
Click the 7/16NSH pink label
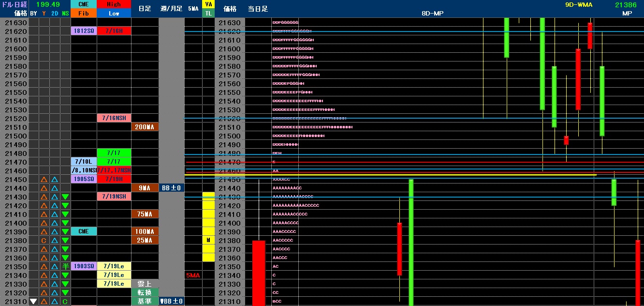point(114,118)
